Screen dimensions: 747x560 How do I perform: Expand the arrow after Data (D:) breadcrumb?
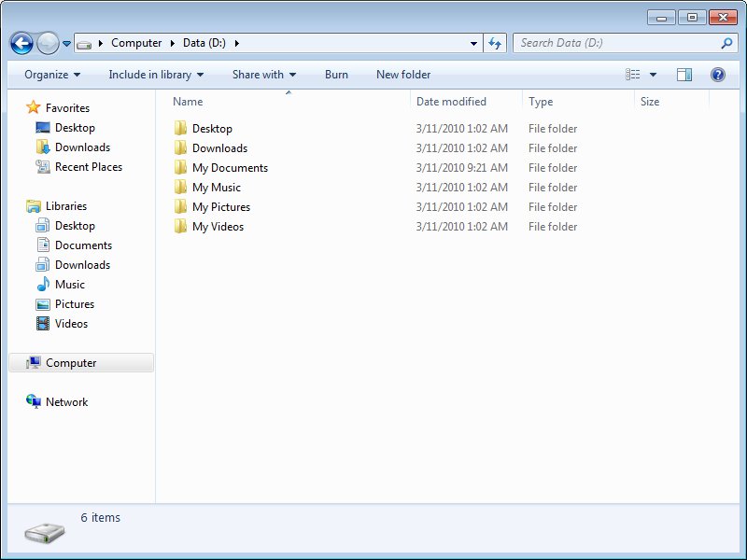(x=237, y=43)
